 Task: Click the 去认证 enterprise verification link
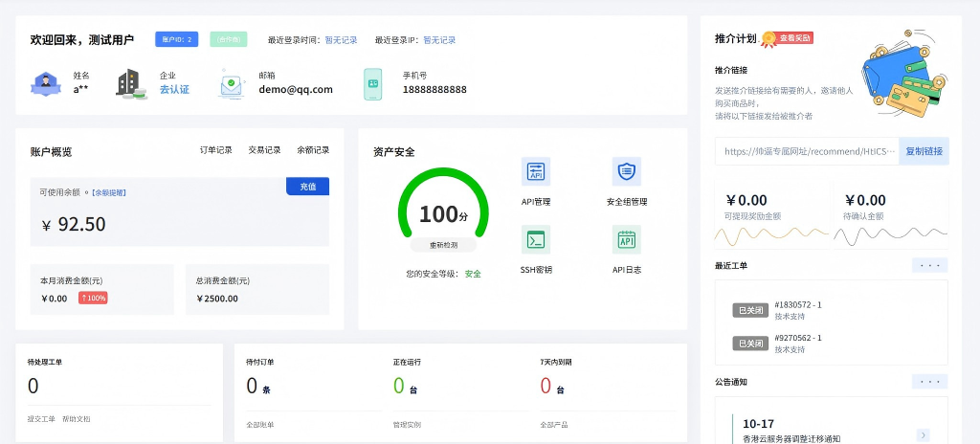click(x=174, y=90)
